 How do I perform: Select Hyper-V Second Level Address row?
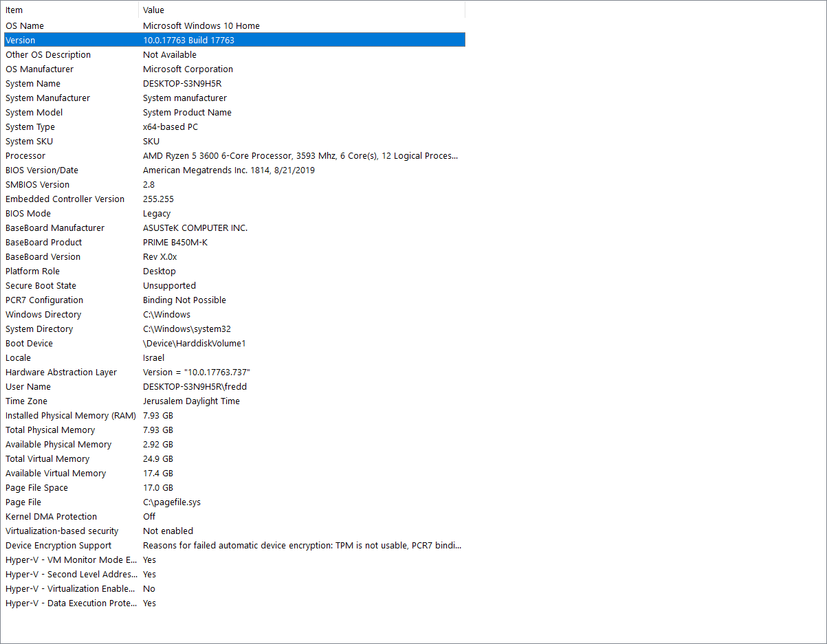(x=234, y=575)
